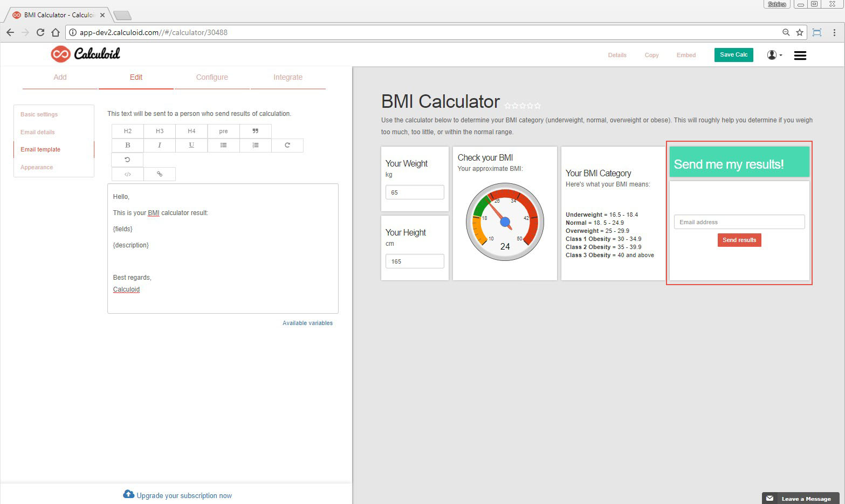Redo the last editor action
Screen dimensions: 845x504
(287, 145)
